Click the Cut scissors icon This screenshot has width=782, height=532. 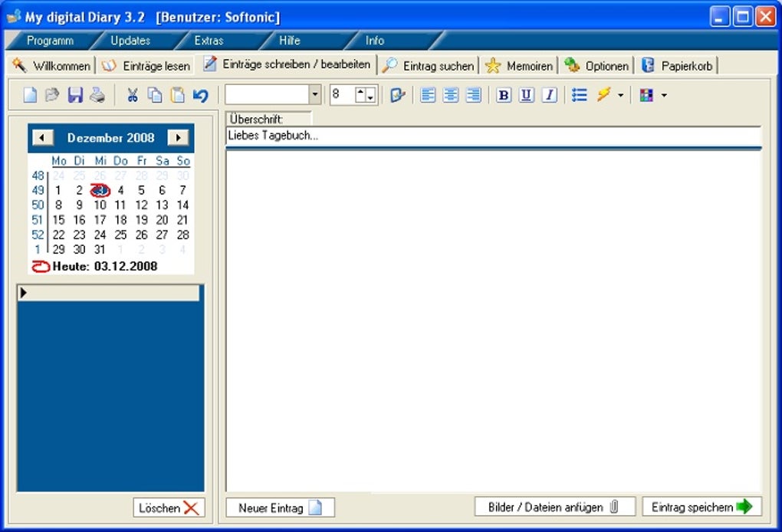coord(132,95)
